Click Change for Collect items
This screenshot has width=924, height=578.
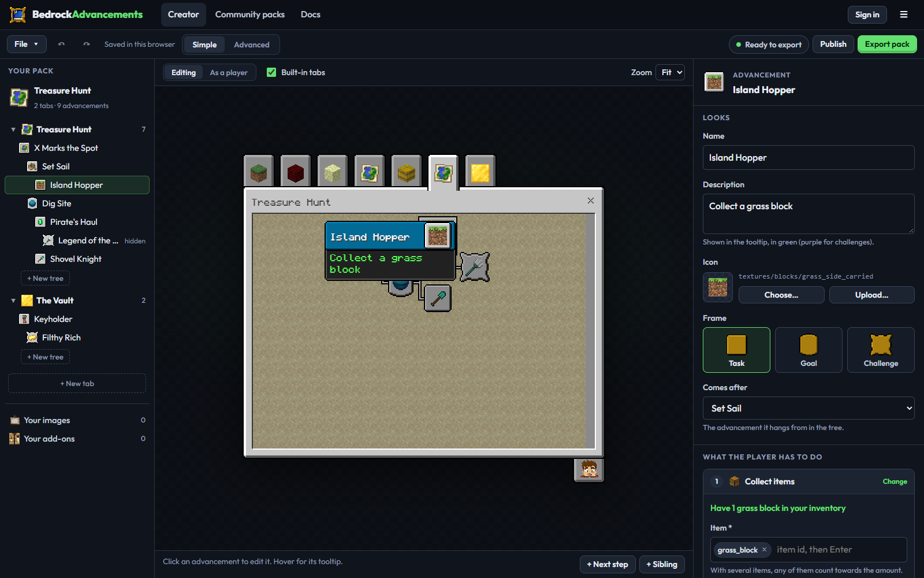(895, 481)
